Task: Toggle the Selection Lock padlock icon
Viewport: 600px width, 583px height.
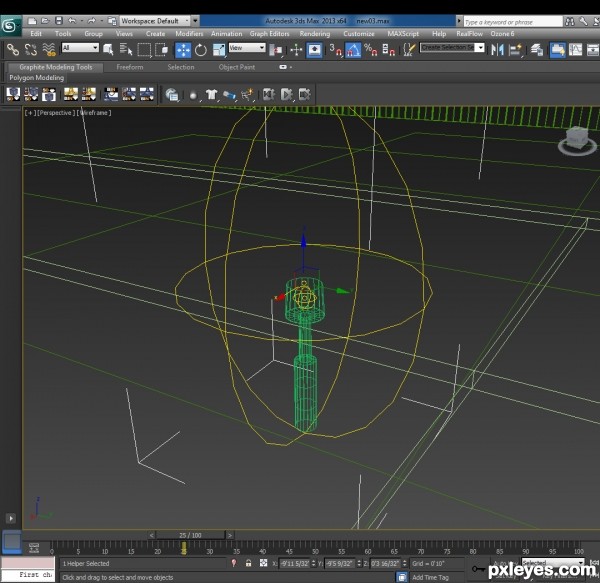Action: (x=248, y=563)
